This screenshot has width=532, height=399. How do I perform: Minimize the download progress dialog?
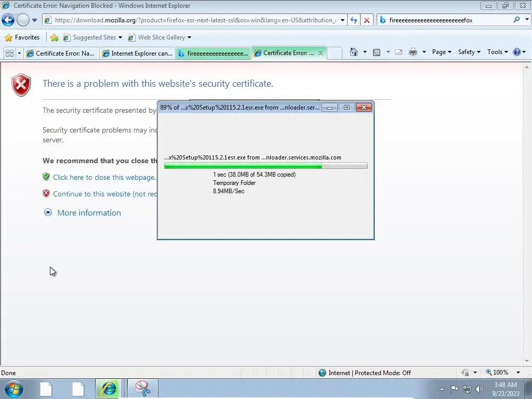pos(329,108)
